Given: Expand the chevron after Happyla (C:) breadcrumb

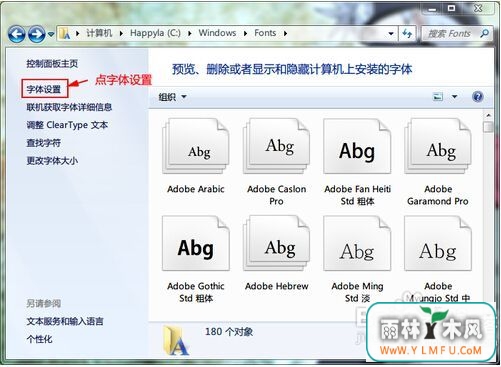Looking at the screenshot, I should tap(190, 33).
